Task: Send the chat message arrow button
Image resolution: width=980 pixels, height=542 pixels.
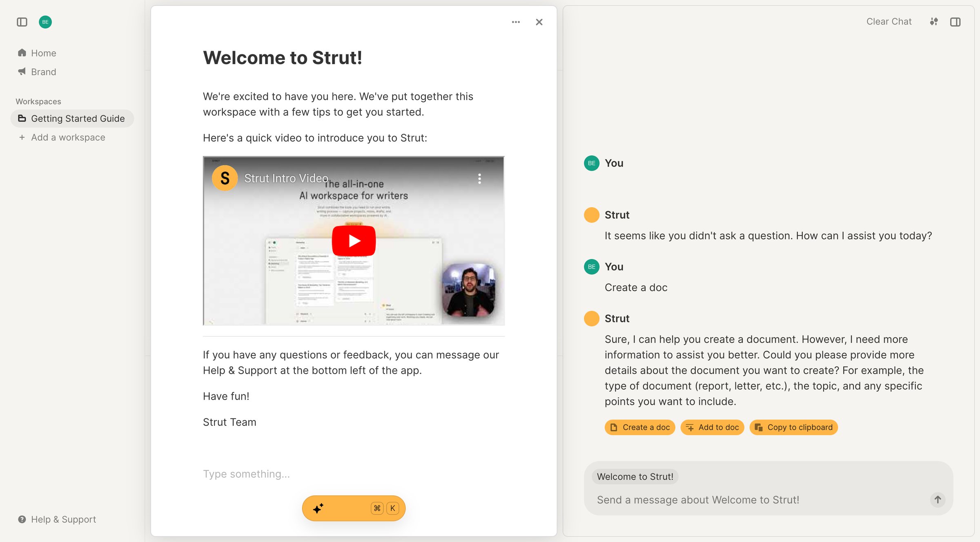Action: point(938,500)
